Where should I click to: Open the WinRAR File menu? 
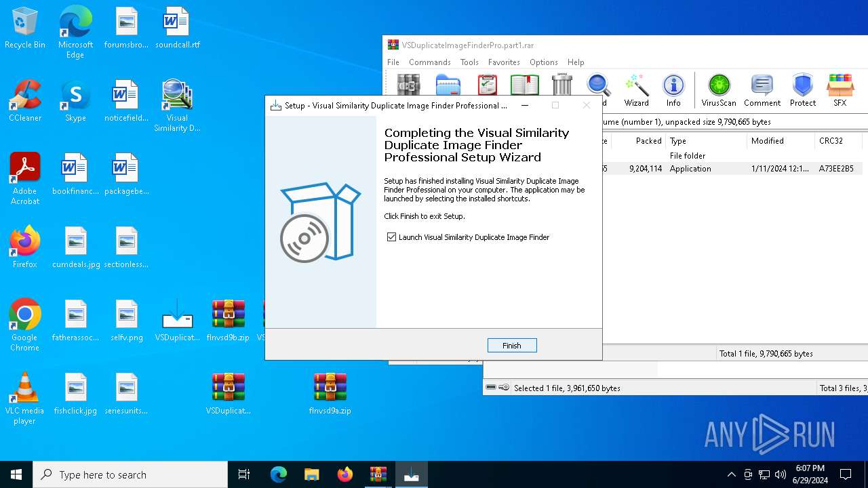click(x=393, y=62)
